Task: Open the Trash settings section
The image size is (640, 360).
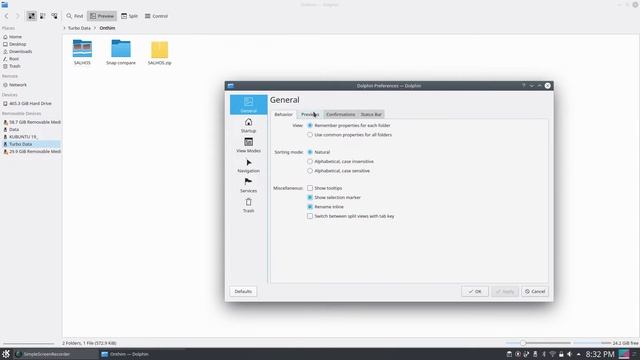Action: click(x=248, y=205)
